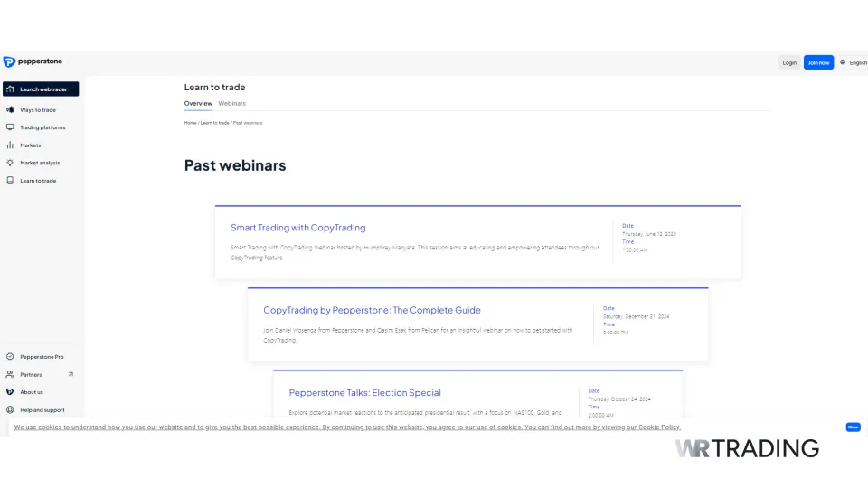Click the Learn to trade book icon
Screen dimensions: 868x488
[x=10, y=181]
